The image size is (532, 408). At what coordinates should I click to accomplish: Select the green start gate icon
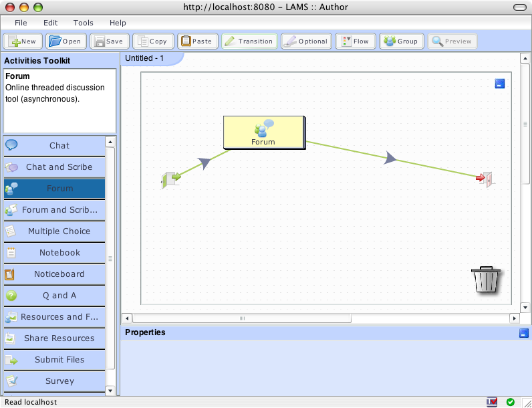(171, 179)
